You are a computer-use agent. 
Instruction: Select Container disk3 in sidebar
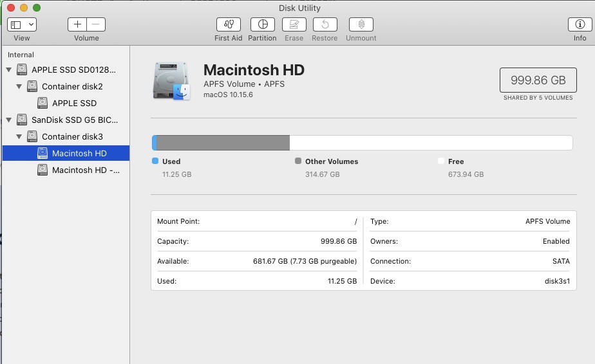(x=72, y=136)
